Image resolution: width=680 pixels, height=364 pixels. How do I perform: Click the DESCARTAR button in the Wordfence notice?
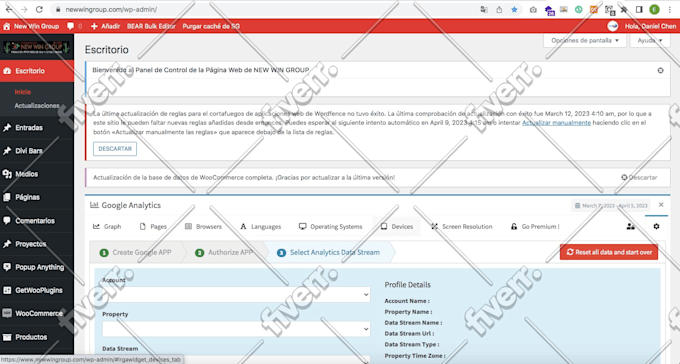[x=115, y=149]
